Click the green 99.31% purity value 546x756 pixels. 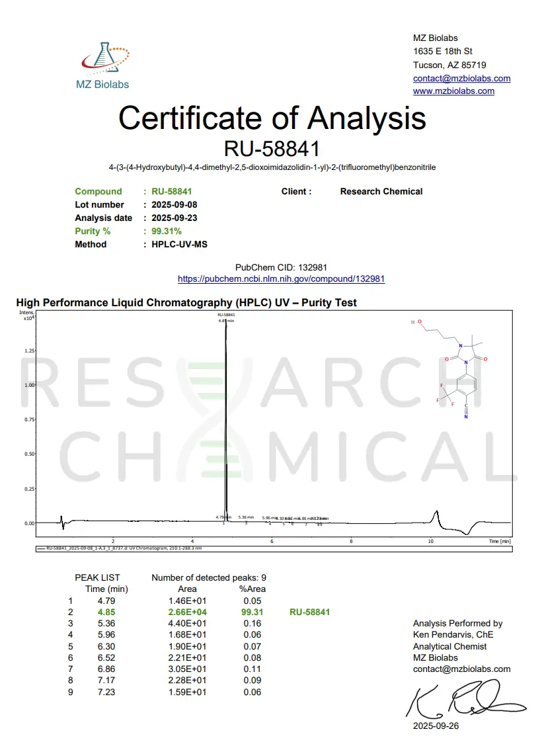167,231
